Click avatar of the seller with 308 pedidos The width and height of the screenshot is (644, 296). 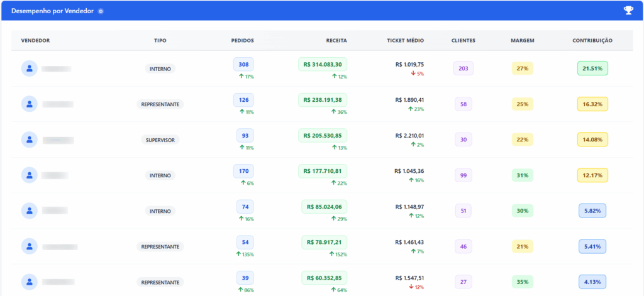[x=29, y=69]
